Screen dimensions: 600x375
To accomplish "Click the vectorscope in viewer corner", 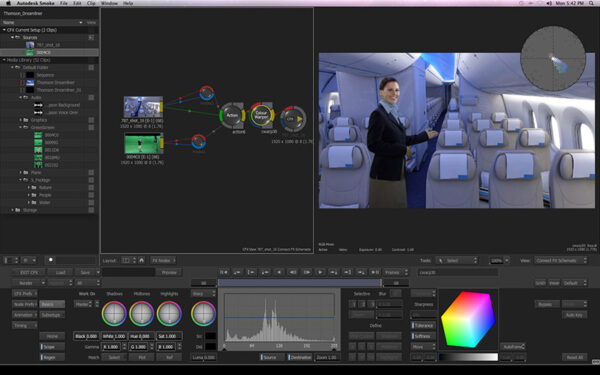I will 553,58.
